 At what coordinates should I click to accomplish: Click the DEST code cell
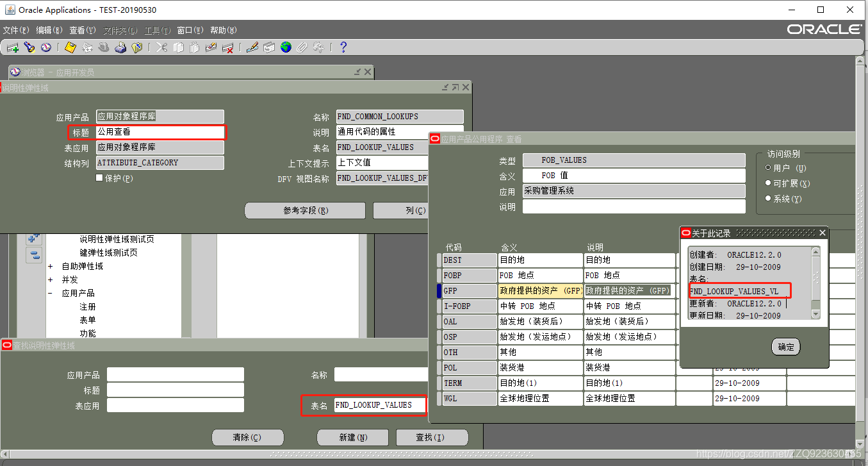[470, 260]
